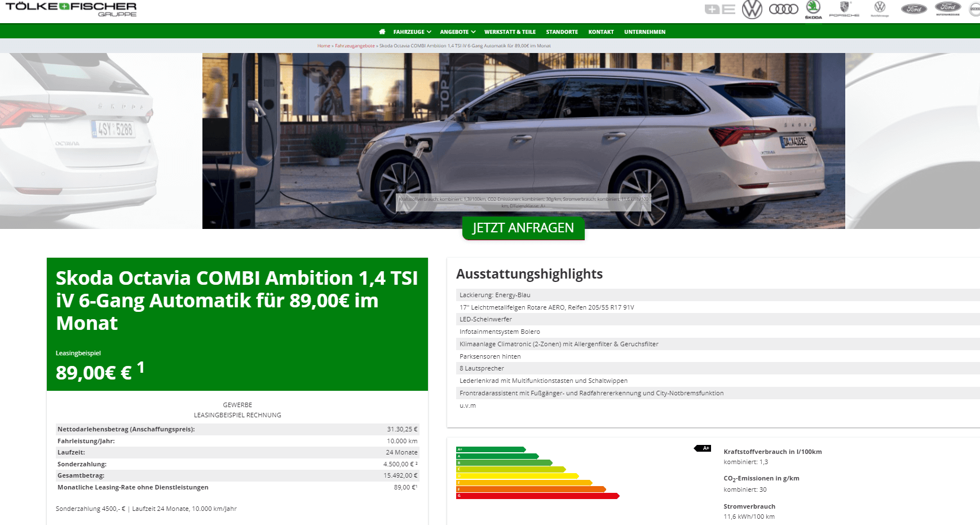980x525 pixels.
Task: Select the Porsche brand logo
Action: (x=844, y=9)
